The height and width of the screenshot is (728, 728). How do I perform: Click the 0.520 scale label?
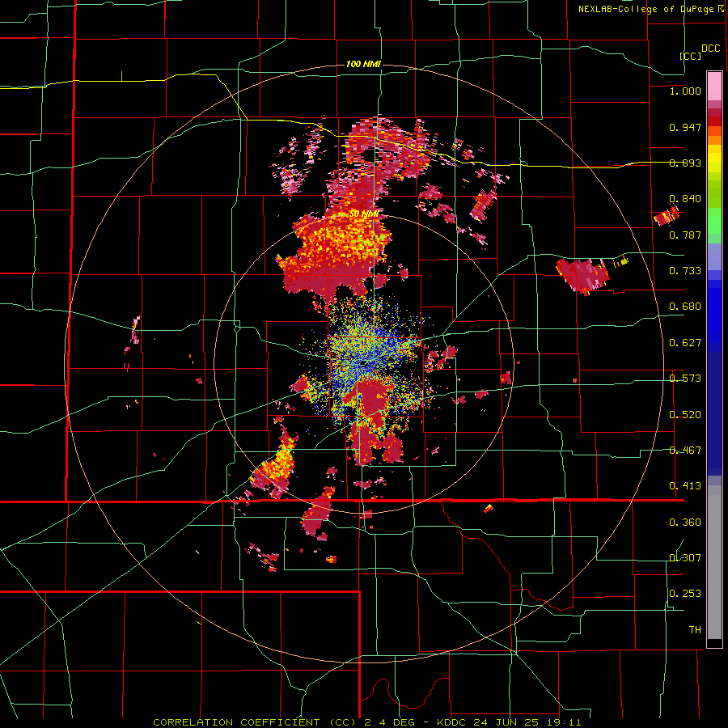(685, 415)
